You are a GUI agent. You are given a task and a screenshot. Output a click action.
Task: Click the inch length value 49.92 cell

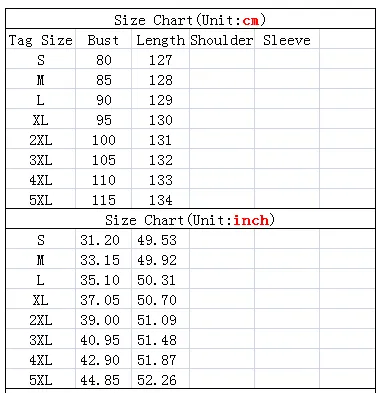coord(160,260)
